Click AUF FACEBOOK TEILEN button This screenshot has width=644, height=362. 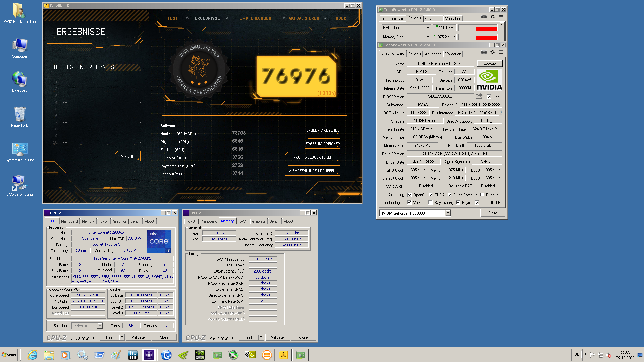312,157
